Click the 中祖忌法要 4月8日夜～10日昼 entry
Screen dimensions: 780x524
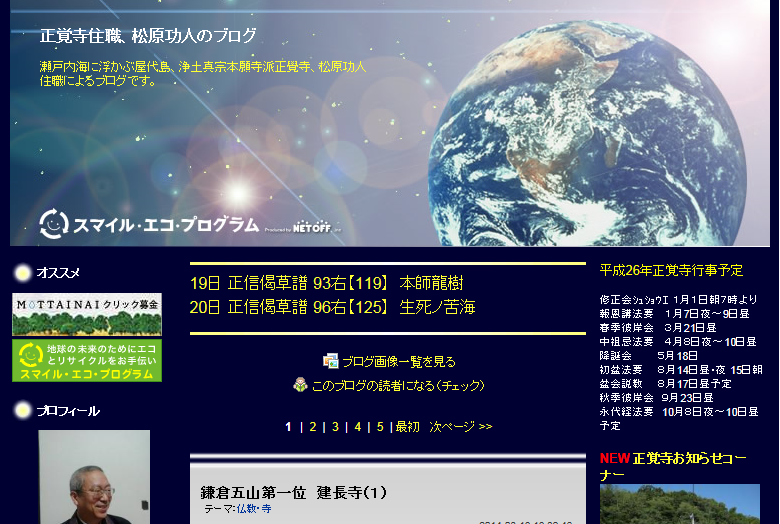(x=678, y=341)
